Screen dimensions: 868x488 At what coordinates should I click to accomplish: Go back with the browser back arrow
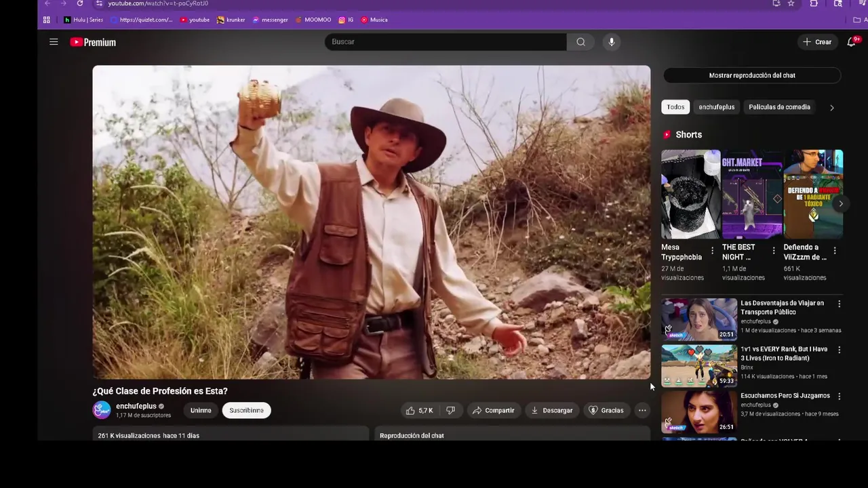[47, 3]
